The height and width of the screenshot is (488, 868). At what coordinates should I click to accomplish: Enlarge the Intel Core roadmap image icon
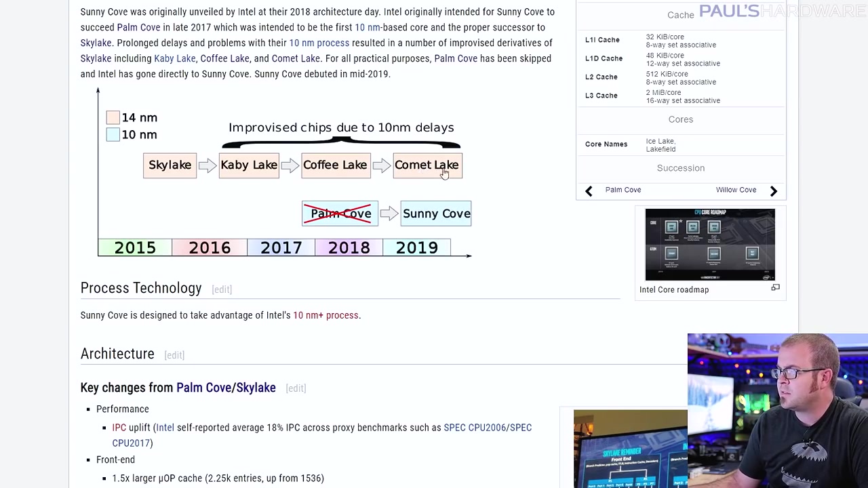[x=775, y=288]
